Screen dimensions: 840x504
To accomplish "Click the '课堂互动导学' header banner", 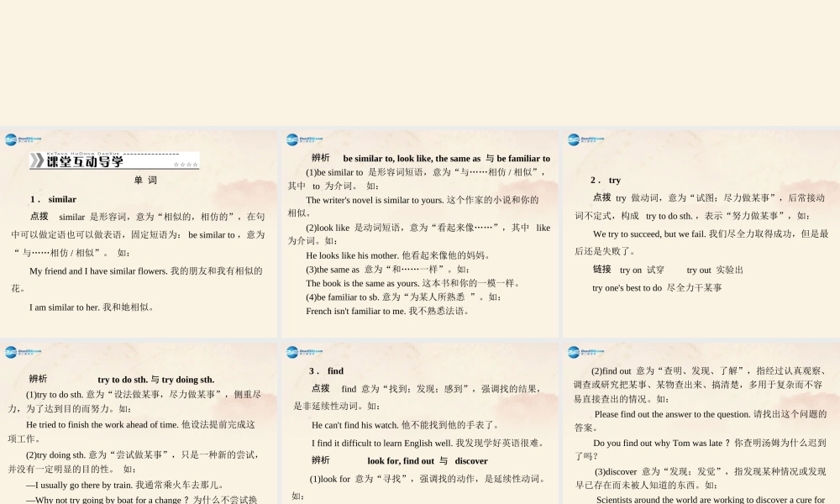I will click(x=114, y=160).
